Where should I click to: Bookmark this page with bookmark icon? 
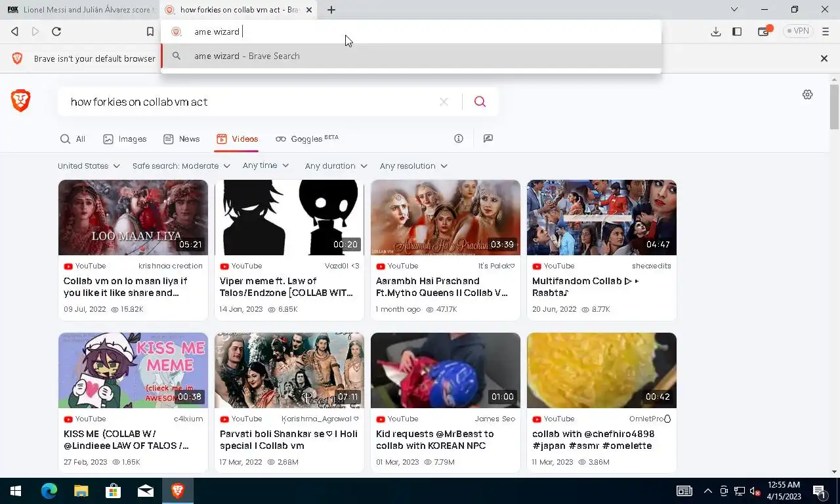click(x=150, y=31)
